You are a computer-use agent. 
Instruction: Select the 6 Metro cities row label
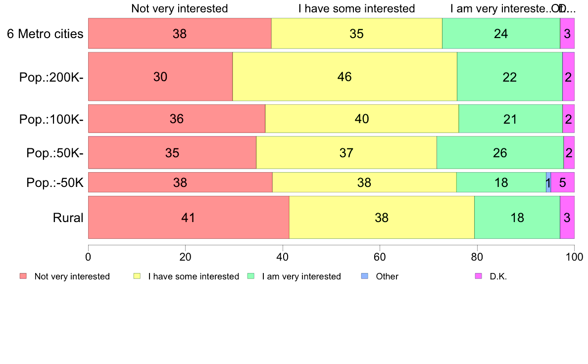point(45,34)
